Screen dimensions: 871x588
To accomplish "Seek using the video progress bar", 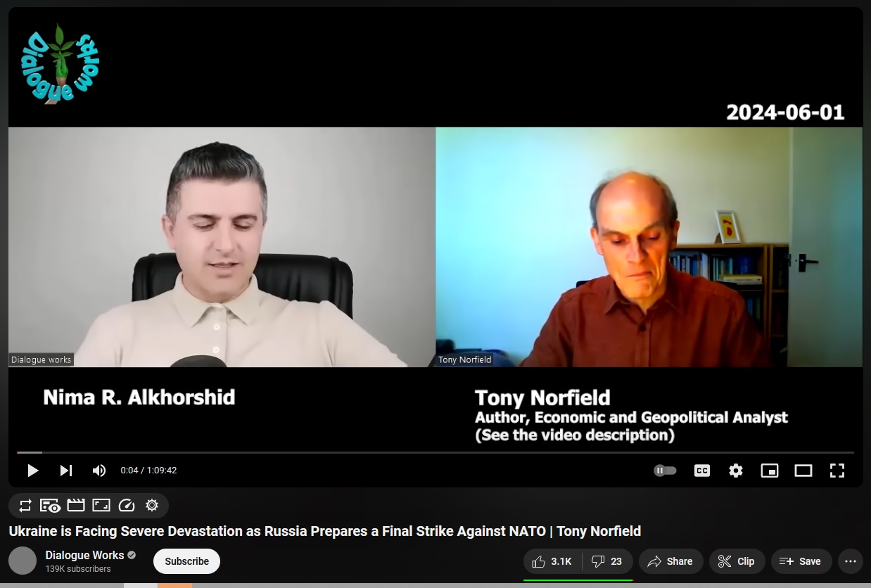I will point(436,452).
